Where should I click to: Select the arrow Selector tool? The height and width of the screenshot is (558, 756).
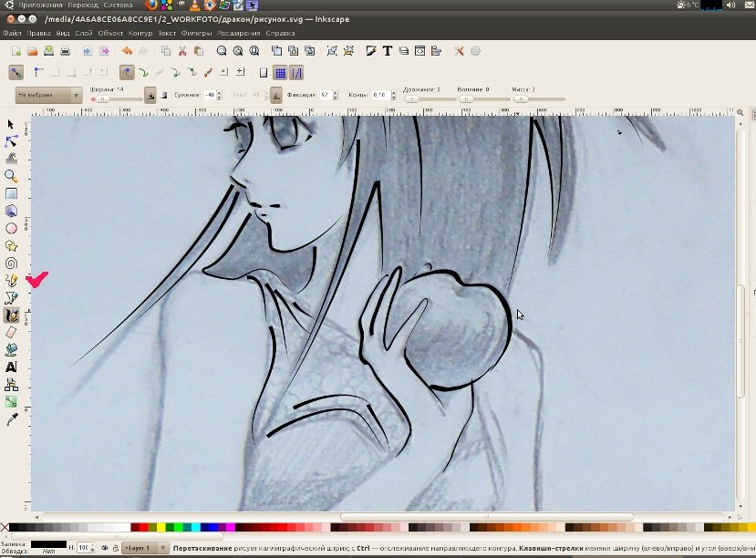11,124
